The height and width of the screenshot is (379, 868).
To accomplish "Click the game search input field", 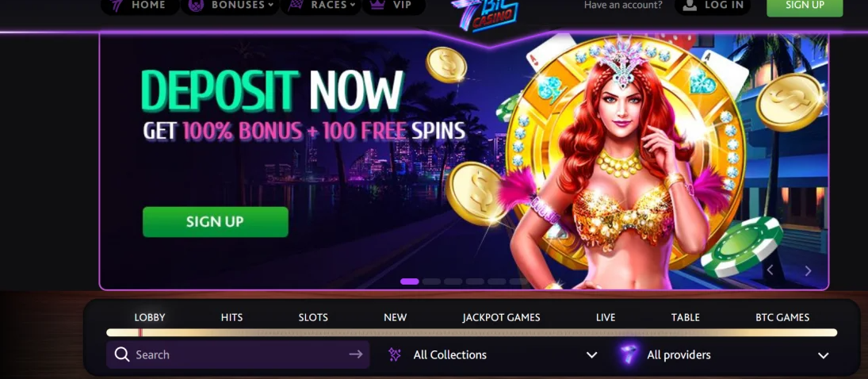I will 238,354.
